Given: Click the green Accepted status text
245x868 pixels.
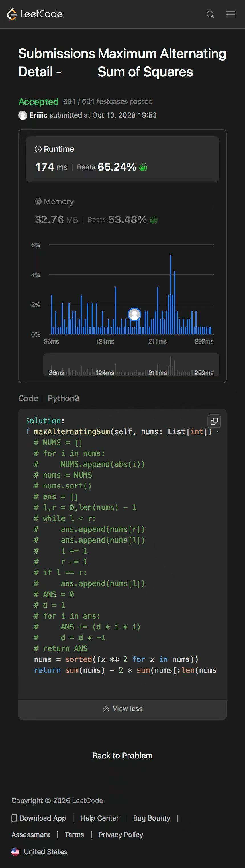Looking at the screenshot, I should tap(38, 102).
